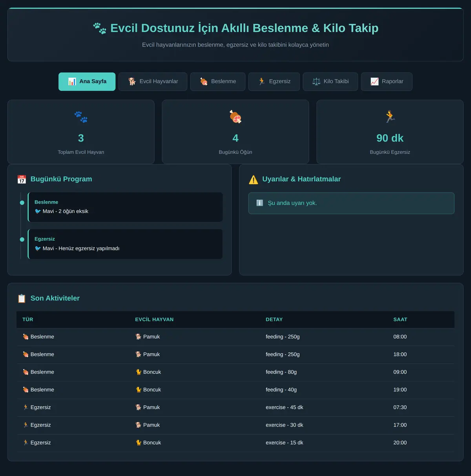The height and width of the screenshot is (476, 471).
Task: Click 'exercise - 30 dk' detail cell
Action: point(284,425)
